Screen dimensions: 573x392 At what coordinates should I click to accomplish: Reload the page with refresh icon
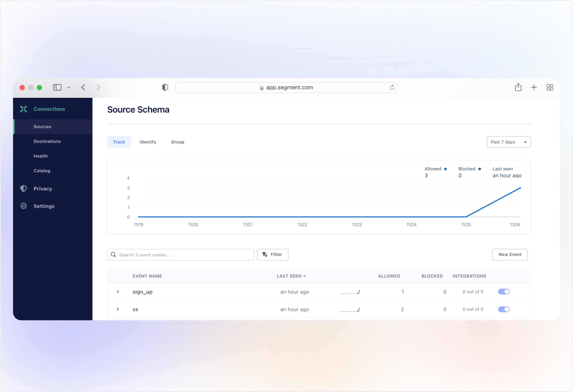[x=392, y=87]
